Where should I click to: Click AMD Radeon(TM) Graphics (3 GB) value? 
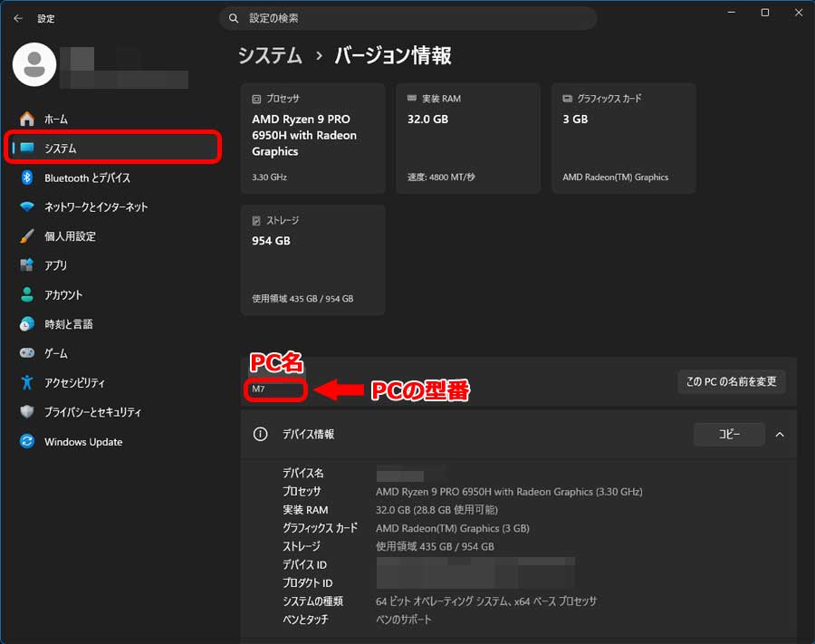pyautogui.click(x=453, y=528)
